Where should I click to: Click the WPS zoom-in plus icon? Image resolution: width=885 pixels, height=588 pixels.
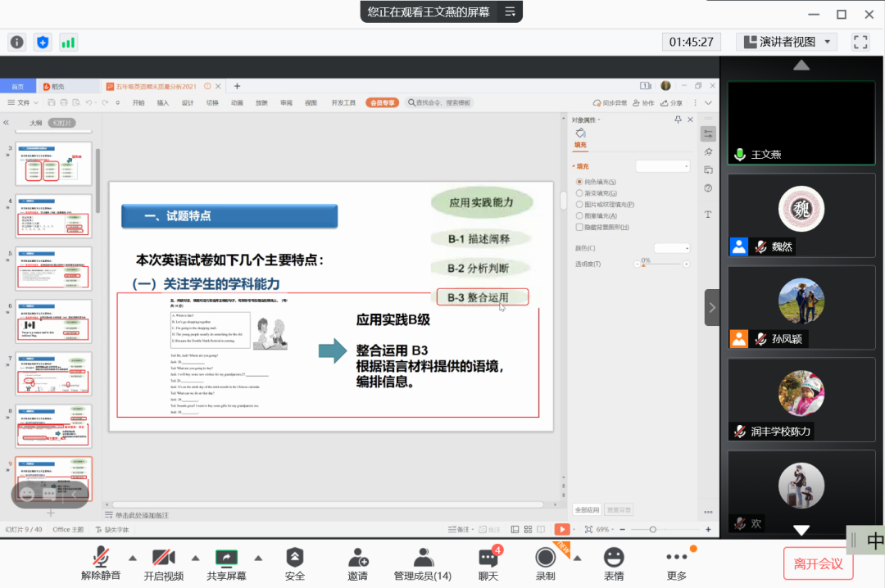click(708, 529)
